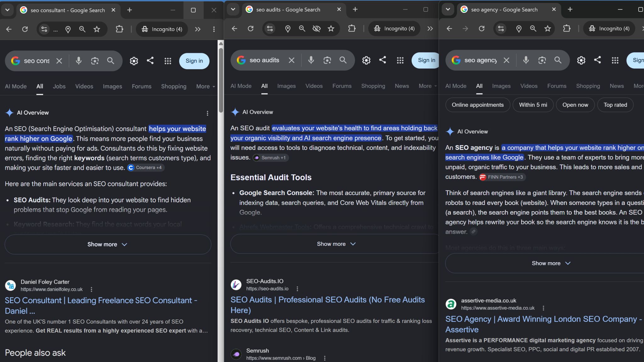Open Google Lens in seo consultant window
This screenshot has height=362, width=644.
point(95,61)
